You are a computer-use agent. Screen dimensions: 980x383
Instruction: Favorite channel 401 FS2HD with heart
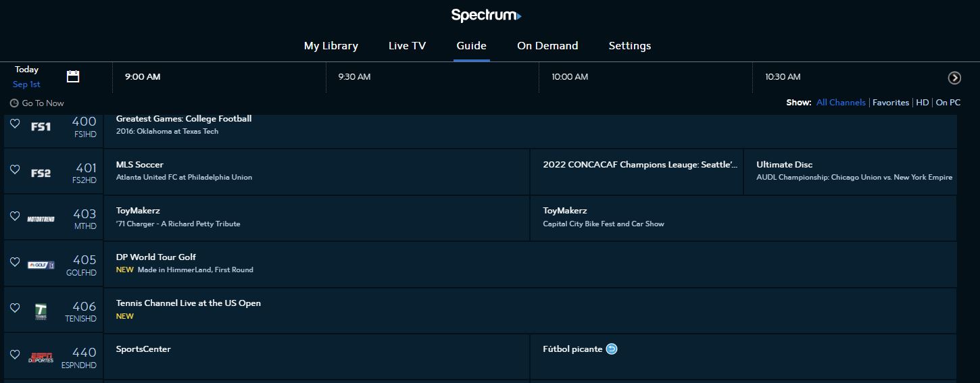coord(15,170)
